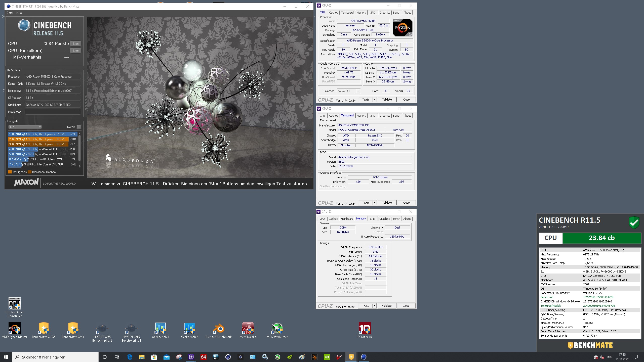The height and width of the screenshot is (362, 644).
Task: Open Windows Start menu
Action: pos(6,357)
